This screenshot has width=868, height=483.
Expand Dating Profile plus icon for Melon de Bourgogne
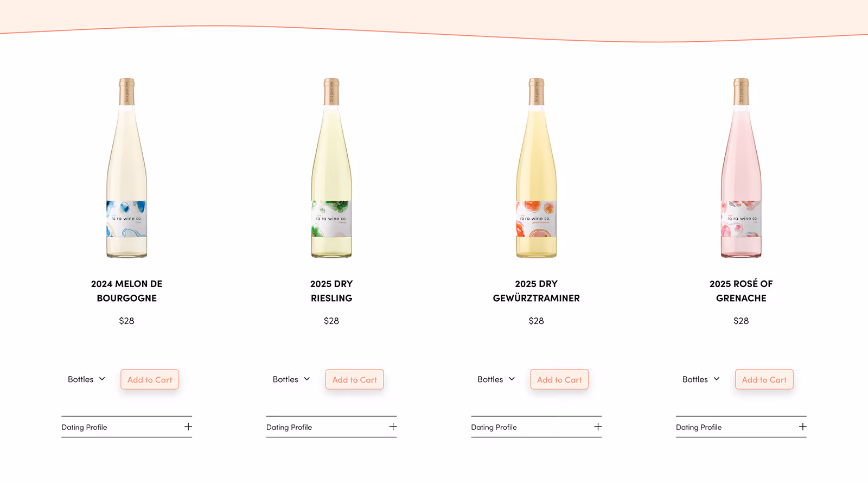(x=188, y=427)
